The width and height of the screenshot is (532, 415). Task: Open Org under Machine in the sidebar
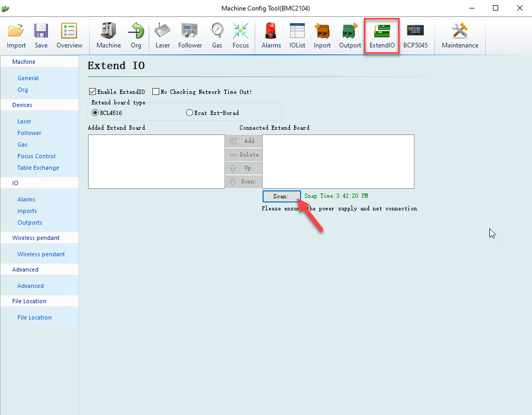[23, 90]
